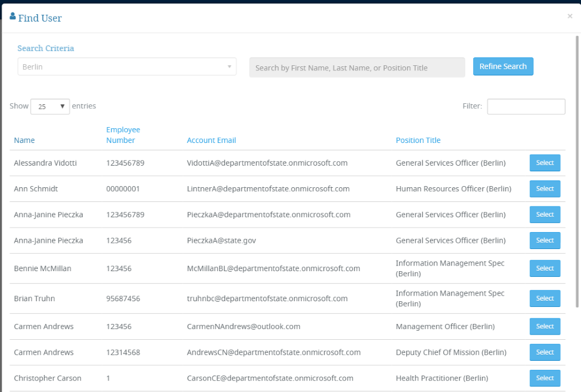This screenshot has width=581, height=392.
Task: Click the email LintnerA@departmentofstate.onmicrosoft.com
Action: click(x=268, y=189)
